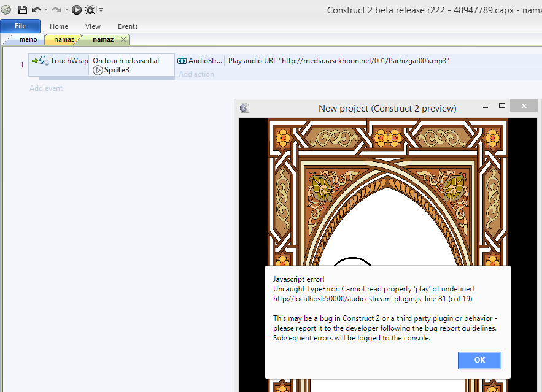
Task: Click Add event link
Action: (46, 88)
